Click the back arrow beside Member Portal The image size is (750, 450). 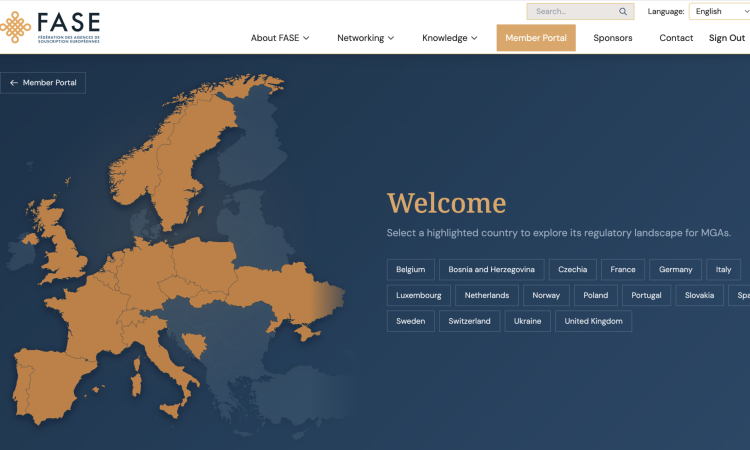click(x=14, y=83)
